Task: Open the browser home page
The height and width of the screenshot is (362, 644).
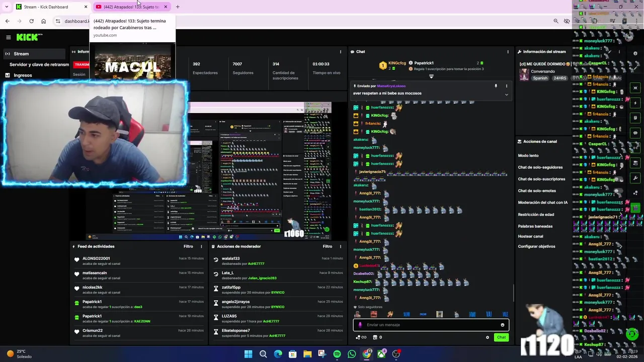Action: pyautogui.click(x=43, y=21)
